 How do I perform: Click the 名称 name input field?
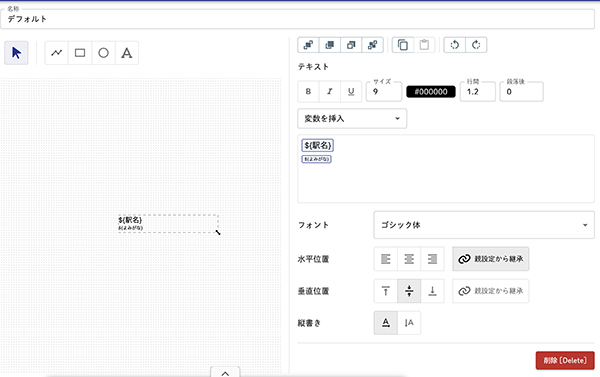tap(297, 19)
